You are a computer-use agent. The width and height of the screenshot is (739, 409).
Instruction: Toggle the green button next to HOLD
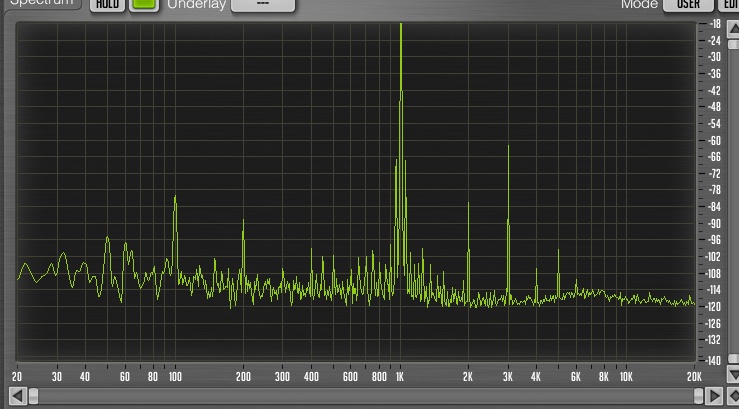144,4
